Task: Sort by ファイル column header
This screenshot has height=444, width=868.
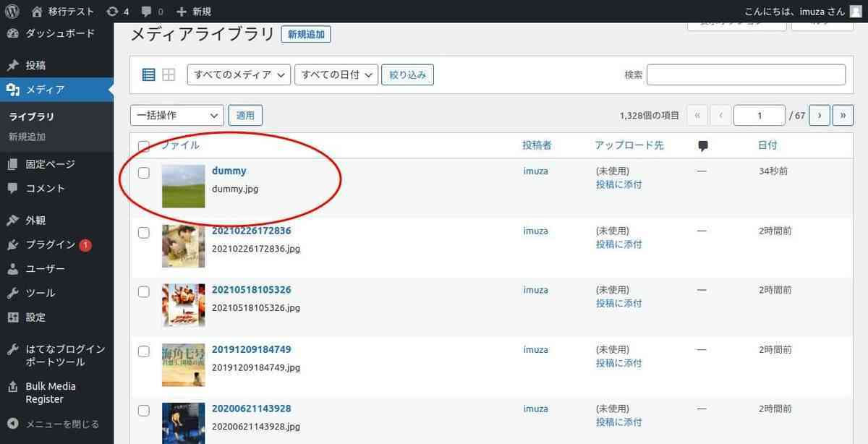Action: (180, 145)
